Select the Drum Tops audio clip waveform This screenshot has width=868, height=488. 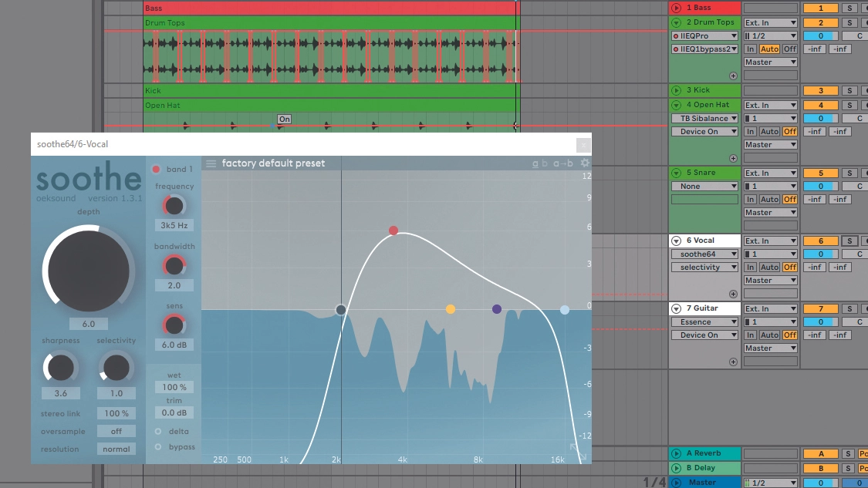[330, 56]
